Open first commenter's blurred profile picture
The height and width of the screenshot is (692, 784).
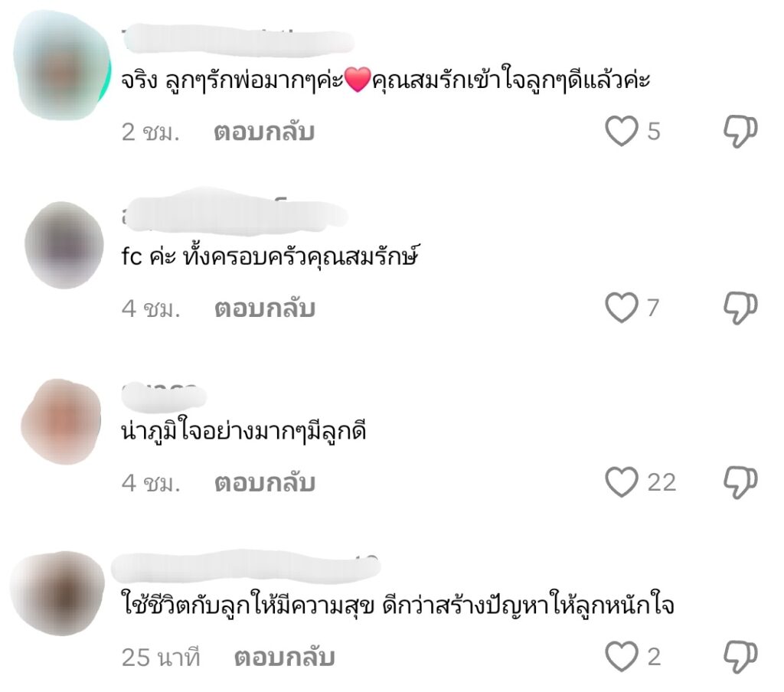(x=61, y=65)
